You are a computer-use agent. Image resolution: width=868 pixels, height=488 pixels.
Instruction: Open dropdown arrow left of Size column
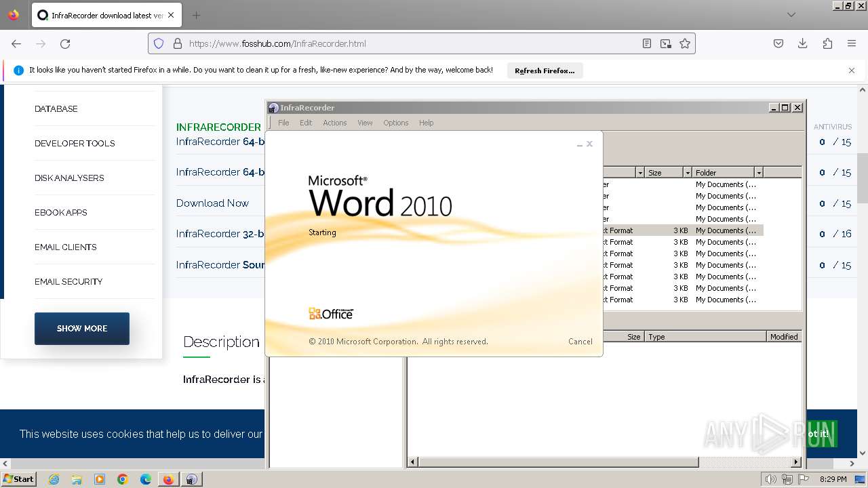[639, 173]
